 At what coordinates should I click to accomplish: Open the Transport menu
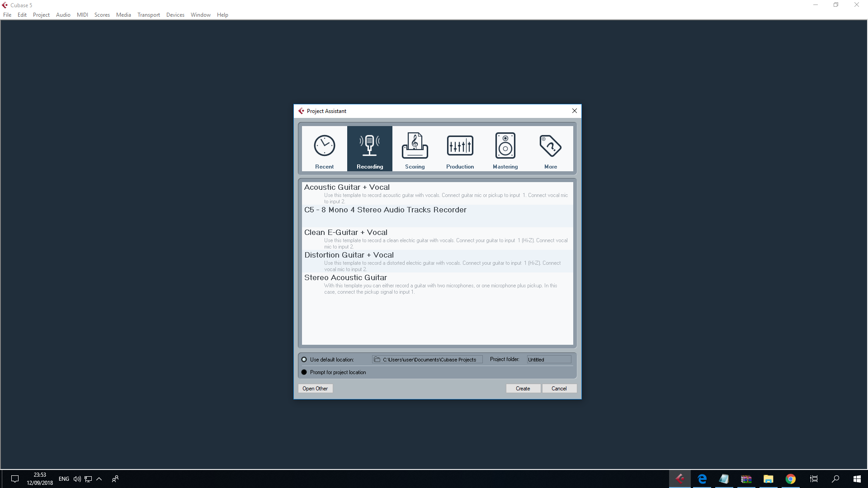tap(148, 15)
